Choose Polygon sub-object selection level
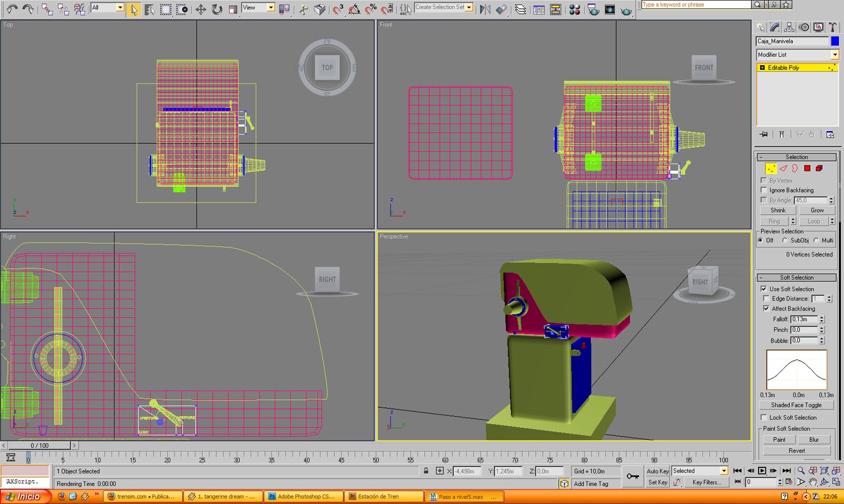844x504 pixels. [x=807, y=168]
